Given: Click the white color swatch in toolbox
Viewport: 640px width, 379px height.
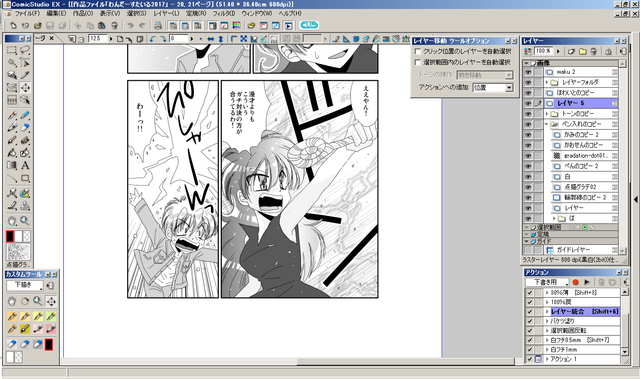Looking at the screenshot, I should click(19, 237).
